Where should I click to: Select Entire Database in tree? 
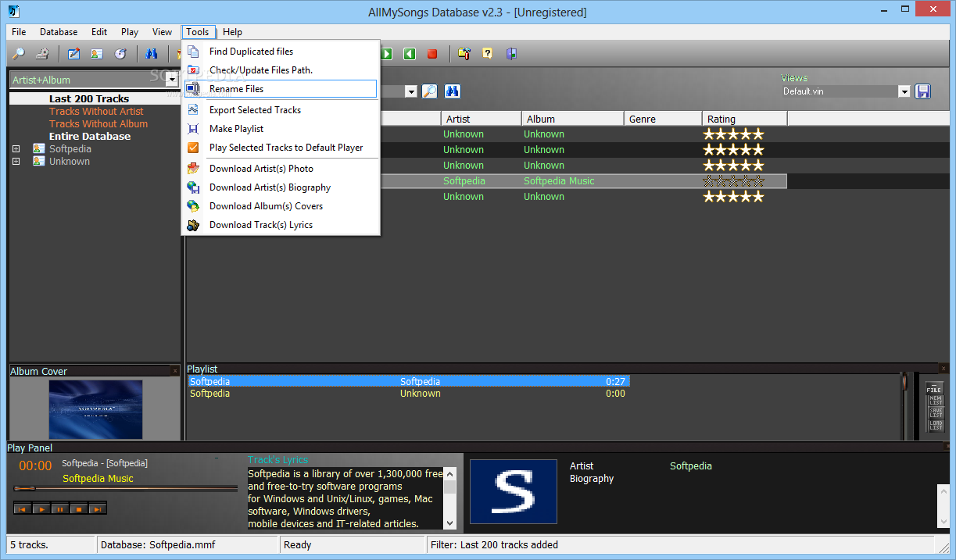coord(90,137)
